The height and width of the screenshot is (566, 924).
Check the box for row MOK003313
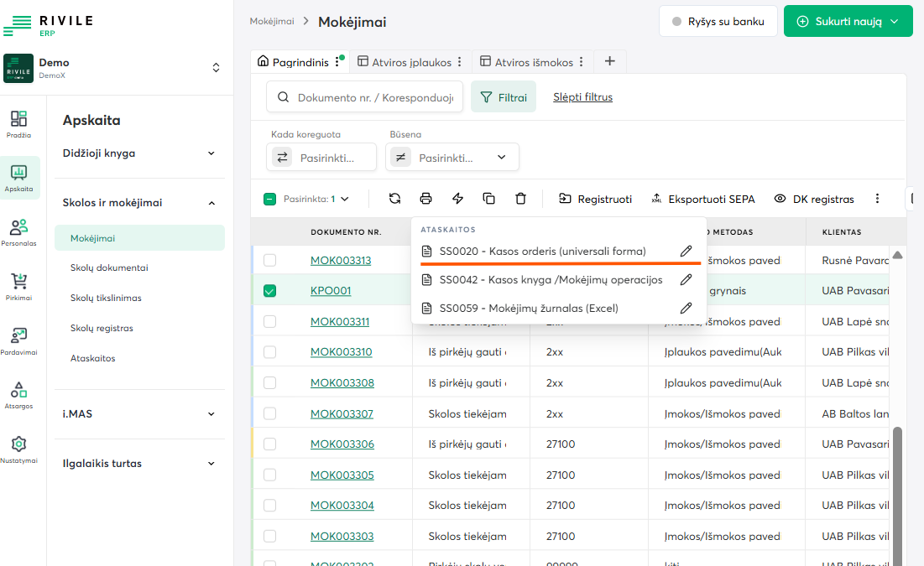pyautogui.click(x=269, y=261)
